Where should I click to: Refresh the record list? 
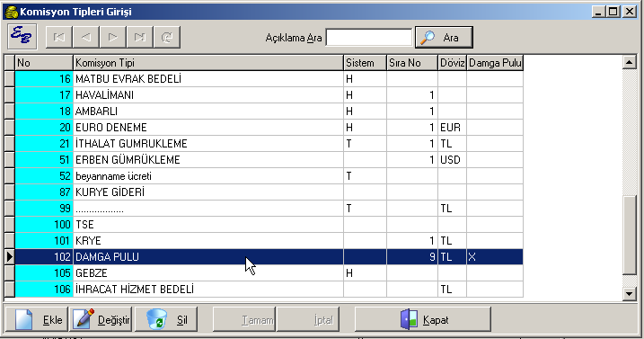(167, 38)
